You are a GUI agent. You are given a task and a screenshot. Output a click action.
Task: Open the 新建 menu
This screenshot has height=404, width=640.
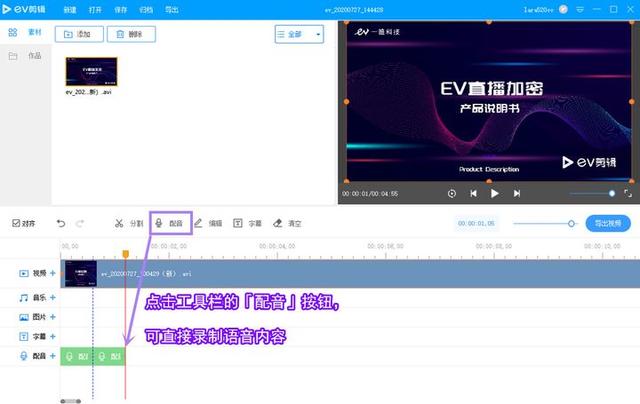[70, 9]
